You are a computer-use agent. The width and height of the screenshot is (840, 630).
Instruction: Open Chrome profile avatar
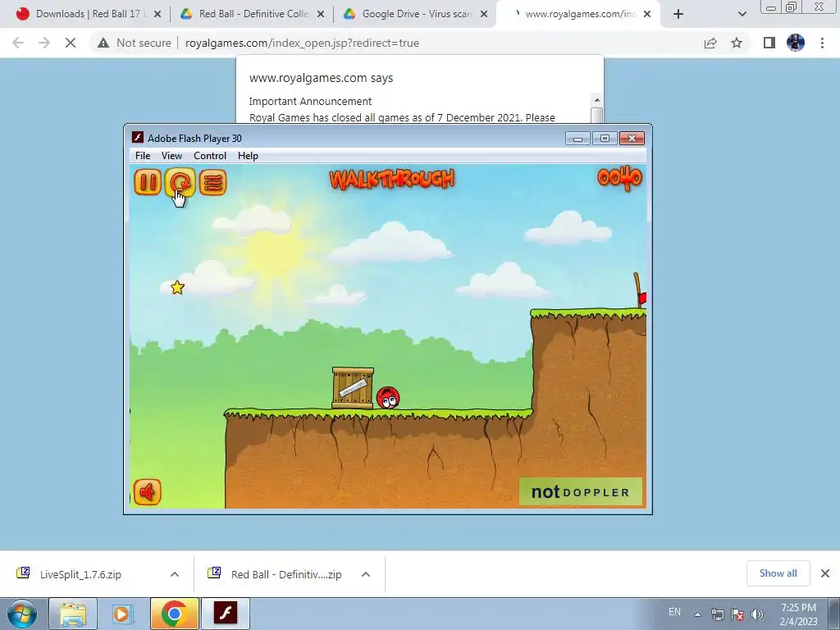tap(796, 43)
